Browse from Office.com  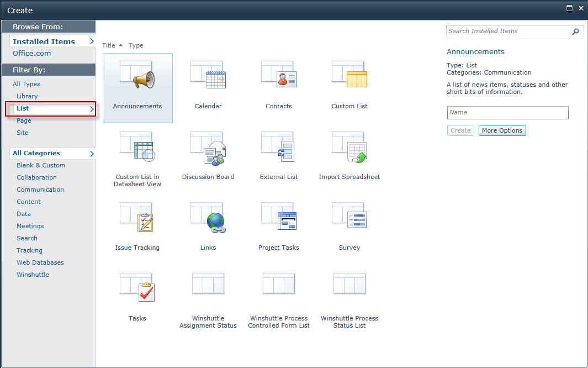pyautogui.click(x=32, y=53)
